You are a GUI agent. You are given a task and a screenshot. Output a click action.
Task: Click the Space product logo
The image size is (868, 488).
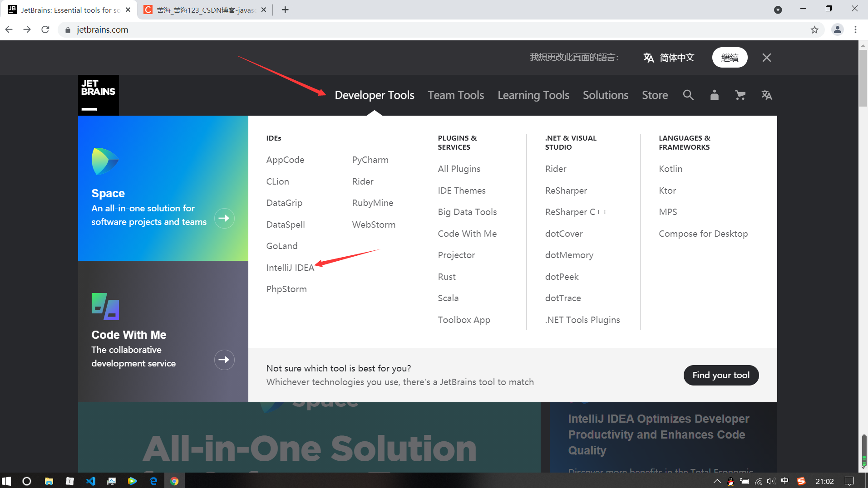pyautogui.click(x=105, y=161)
